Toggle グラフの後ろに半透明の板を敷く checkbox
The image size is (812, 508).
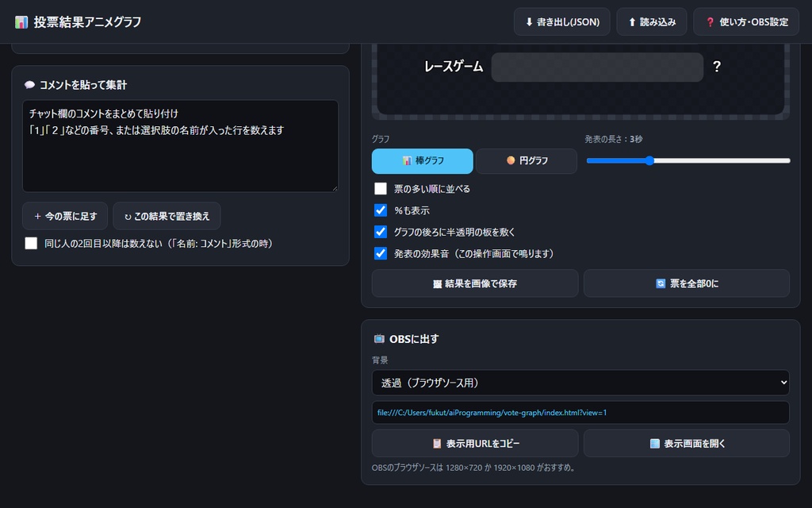(x=381, y=232)
